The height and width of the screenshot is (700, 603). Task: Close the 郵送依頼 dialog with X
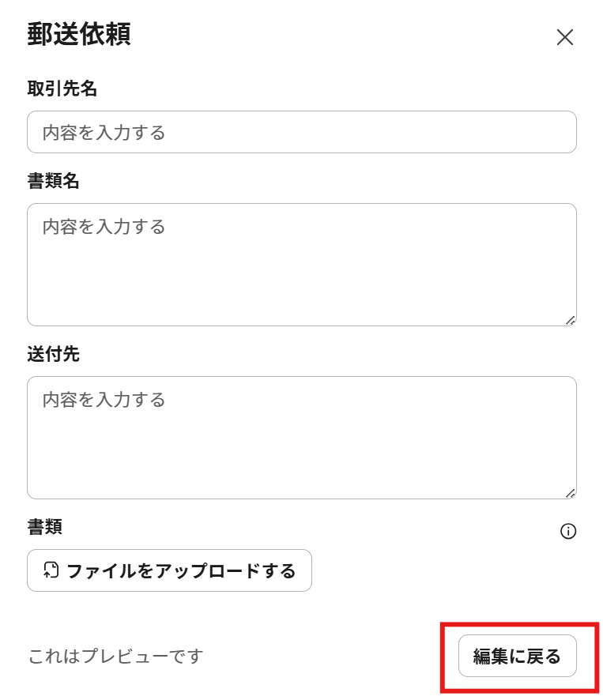564,37
